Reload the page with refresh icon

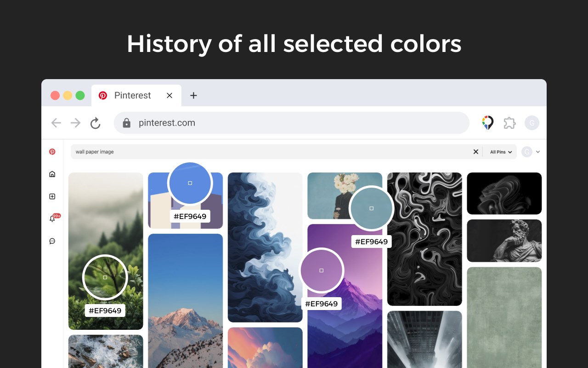click(x=95, y=123)
